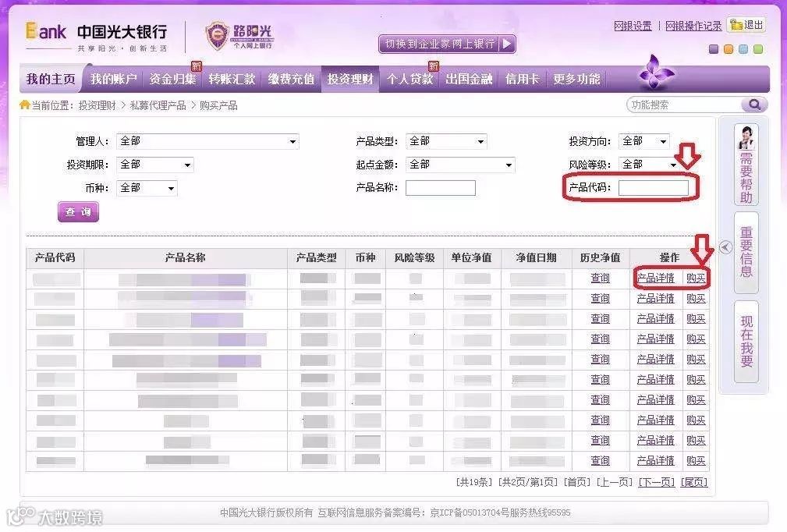This screenshot has height=532, width=787.
Task: Click 产品详情 in the last table row
Action: [x=655, y=461]
